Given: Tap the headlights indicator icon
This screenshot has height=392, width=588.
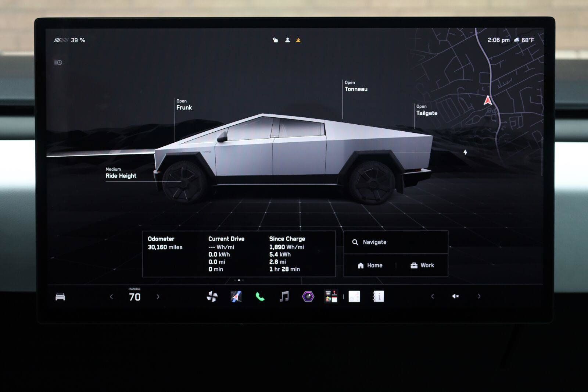Looking at the screenshot, I should [58, 63].
